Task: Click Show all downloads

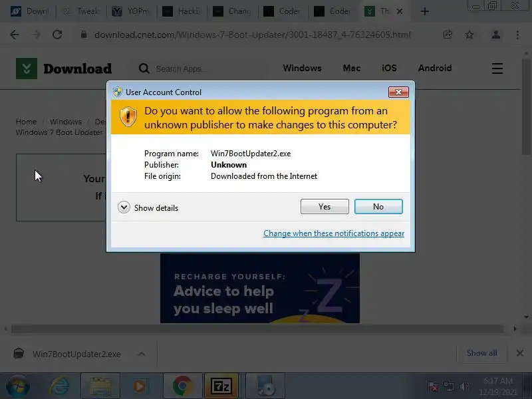Action: [x=481, y=353]
